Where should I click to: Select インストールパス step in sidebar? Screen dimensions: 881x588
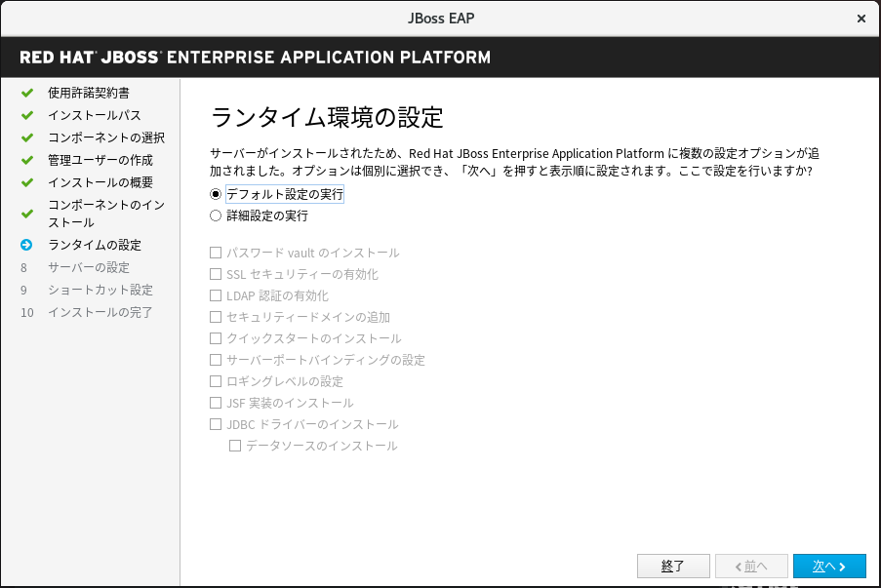[x=95, y=115]
